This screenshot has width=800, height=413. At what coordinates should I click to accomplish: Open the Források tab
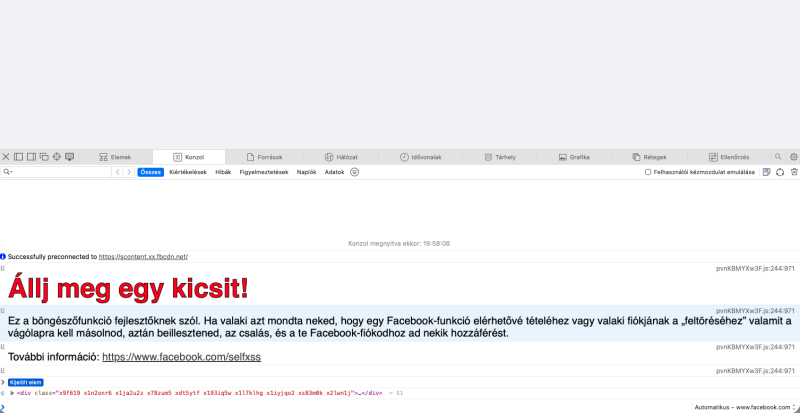click(264, 157)
